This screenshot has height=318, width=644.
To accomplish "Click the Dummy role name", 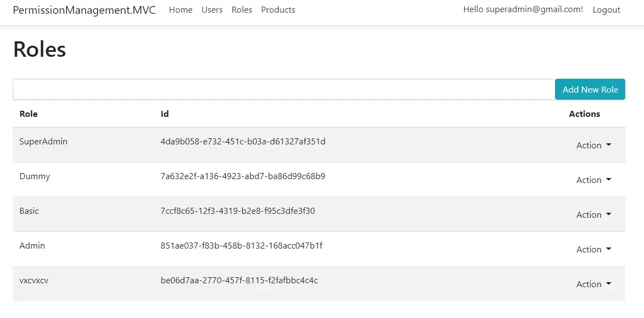I will point(34,176).
